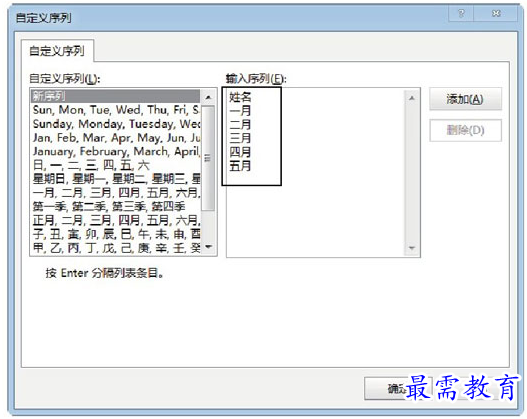Select the Jan, Feb, Mar list entry
The width and height of the screenshot is (527, 419).
pyautogui.click(x=115, y=137)
